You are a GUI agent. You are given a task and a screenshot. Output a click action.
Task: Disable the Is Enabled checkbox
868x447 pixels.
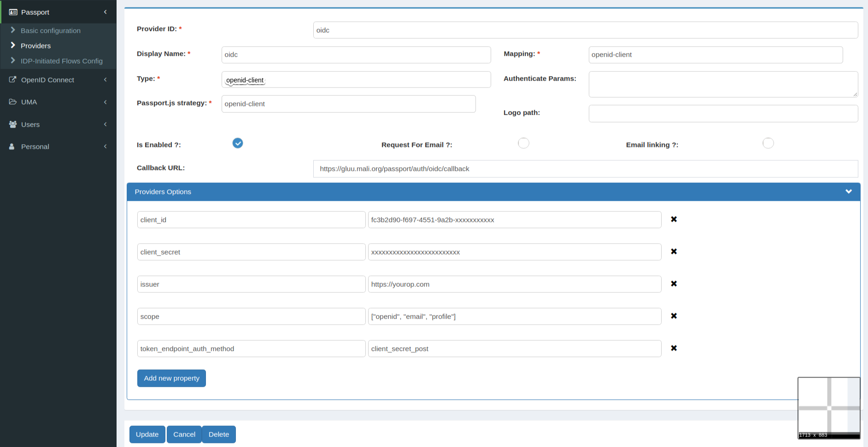(238, 143)
